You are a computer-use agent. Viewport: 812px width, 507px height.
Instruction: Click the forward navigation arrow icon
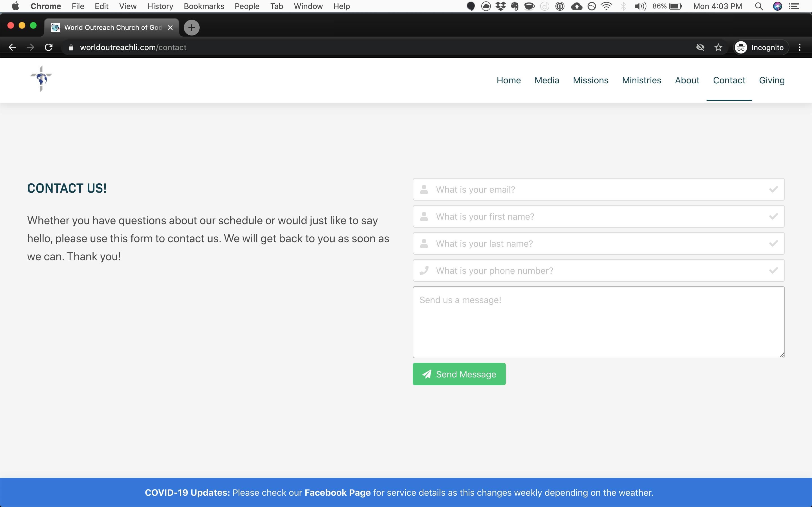click(x=30, y=47)
